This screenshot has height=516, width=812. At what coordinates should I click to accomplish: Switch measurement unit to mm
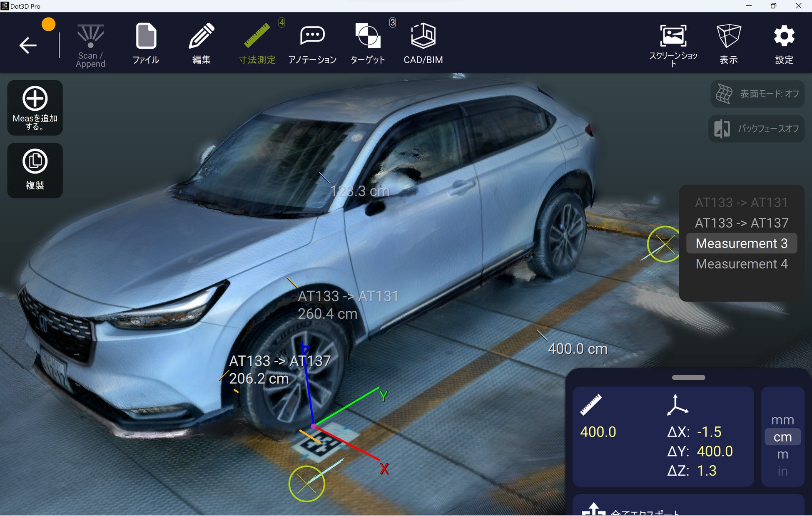782,420
